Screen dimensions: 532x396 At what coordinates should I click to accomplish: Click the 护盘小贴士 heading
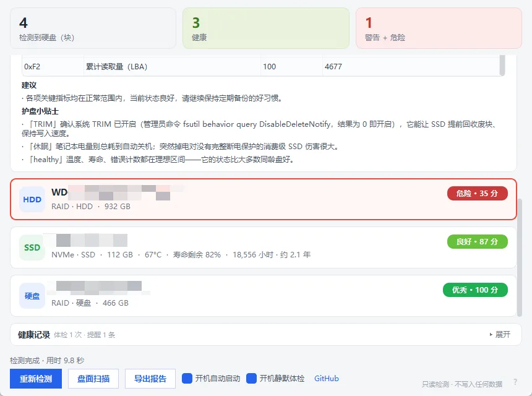tap(40, 111)
